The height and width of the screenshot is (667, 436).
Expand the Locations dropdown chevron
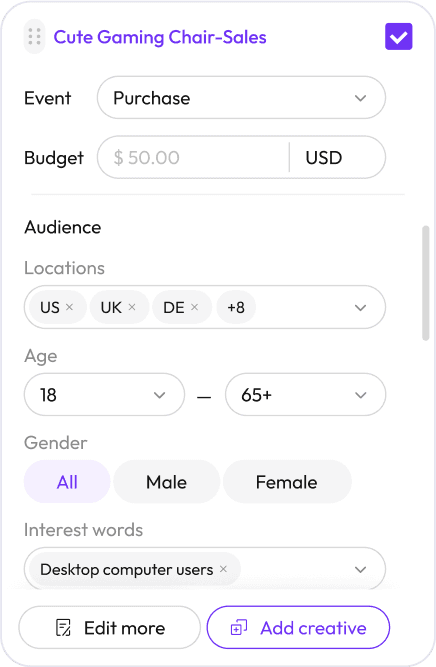360,308
